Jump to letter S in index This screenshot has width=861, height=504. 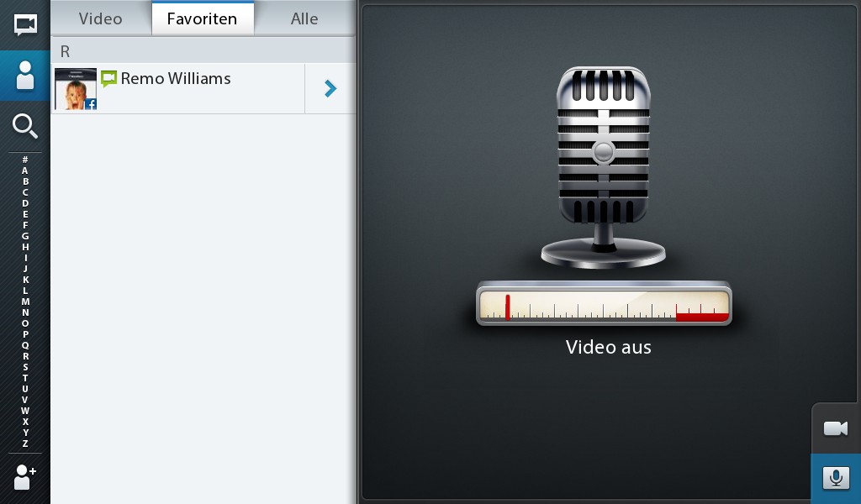click(x=25, y=367)
